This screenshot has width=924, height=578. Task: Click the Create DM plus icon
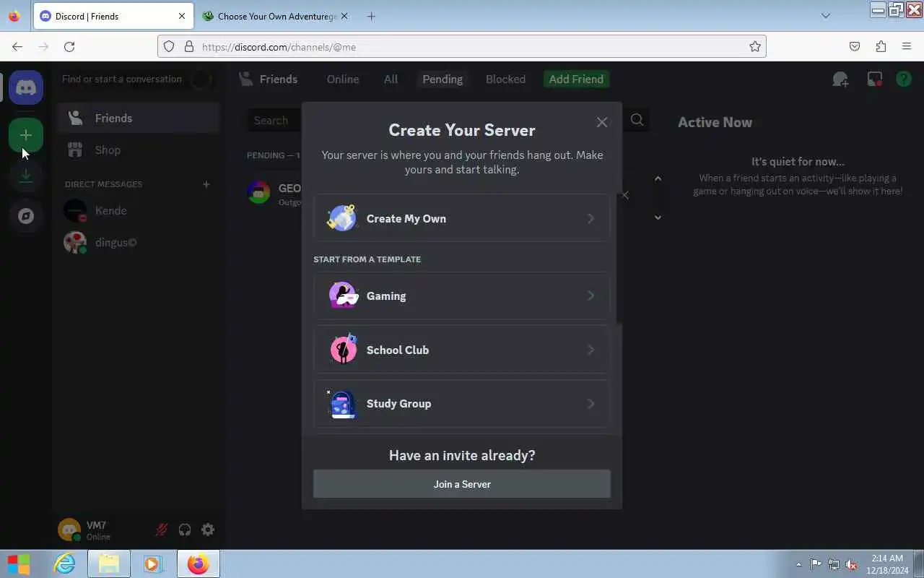206,184
